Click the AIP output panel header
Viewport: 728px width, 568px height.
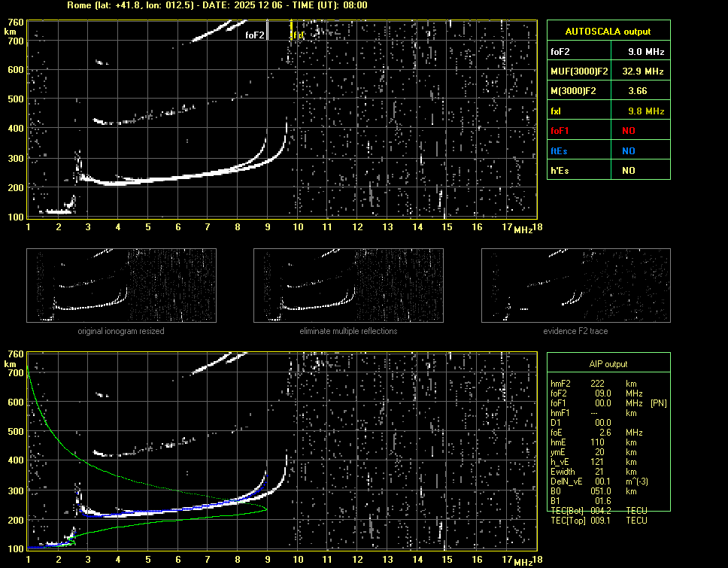coord(608,363)
